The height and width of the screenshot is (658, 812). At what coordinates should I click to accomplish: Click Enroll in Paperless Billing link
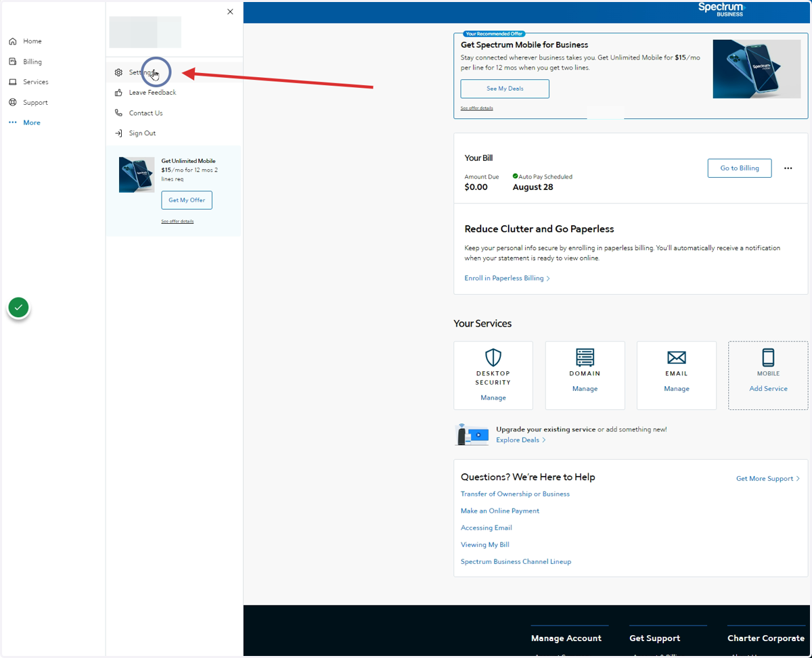point(507,278)
